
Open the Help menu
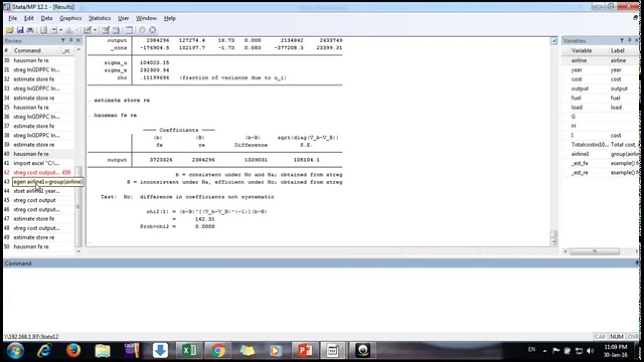[x=170, y=18]
